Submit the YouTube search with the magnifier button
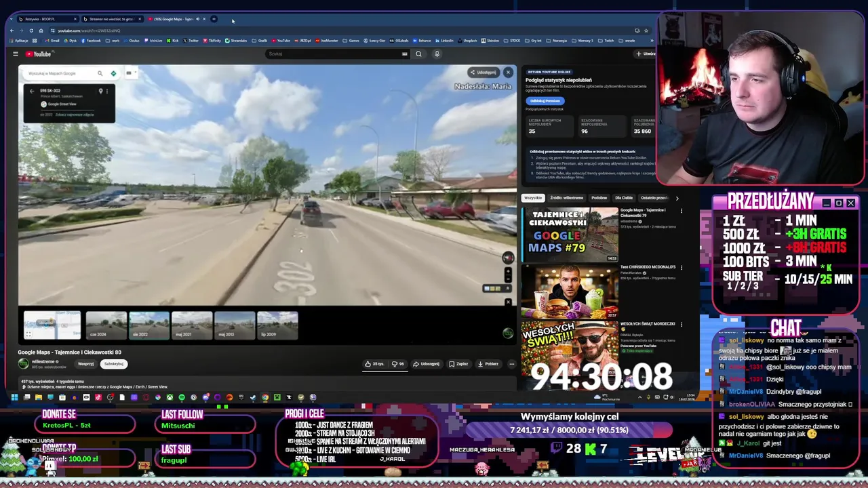Image resolution: width=868 pixels, height=488 pixels. 418,54
